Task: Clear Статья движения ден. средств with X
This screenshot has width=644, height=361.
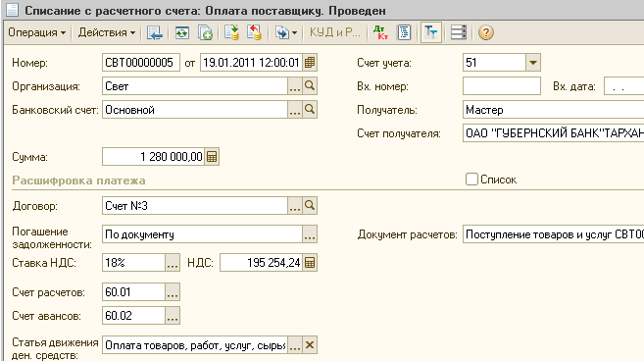Action: (x=310, y=345)
